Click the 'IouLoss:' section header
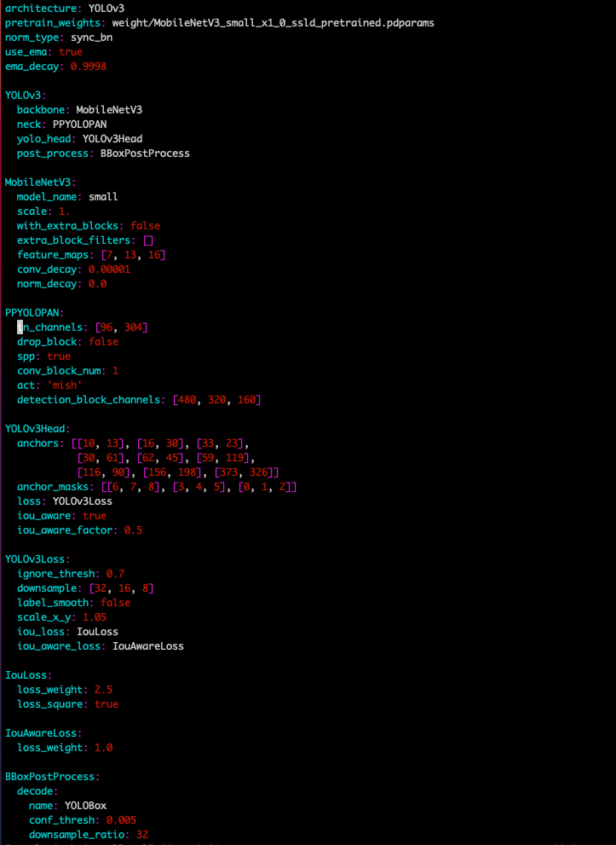Image resolution: width=616 pixels, height=845 pixels. [28, 674]
